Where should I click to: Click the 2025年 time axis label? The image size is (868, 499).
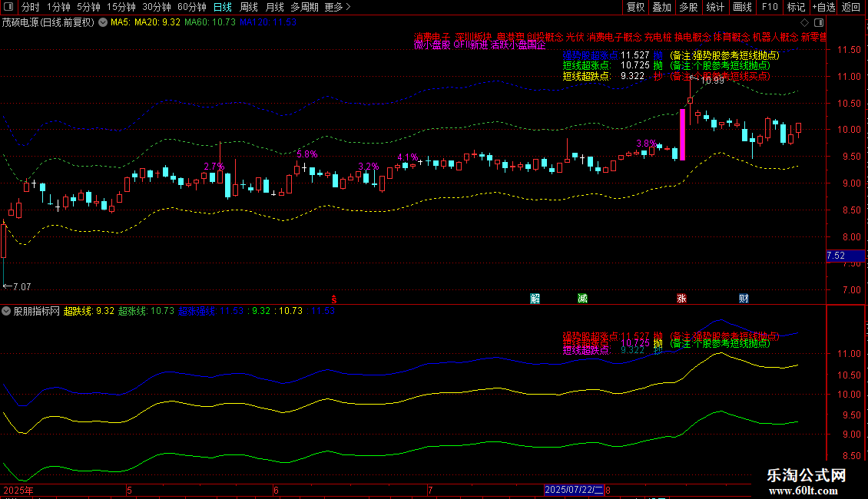point(18,490)
